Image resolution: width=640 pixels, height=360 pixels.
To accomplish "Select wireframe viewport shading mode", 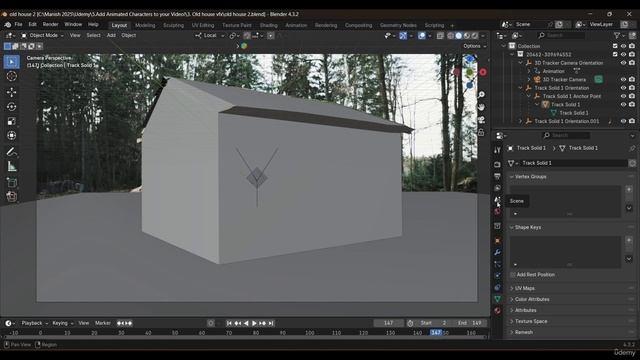I will (451, 36).
